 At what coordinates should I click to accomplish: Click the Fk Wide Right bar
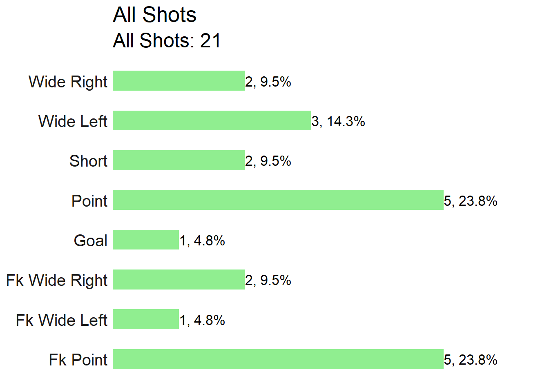[179, 279]
